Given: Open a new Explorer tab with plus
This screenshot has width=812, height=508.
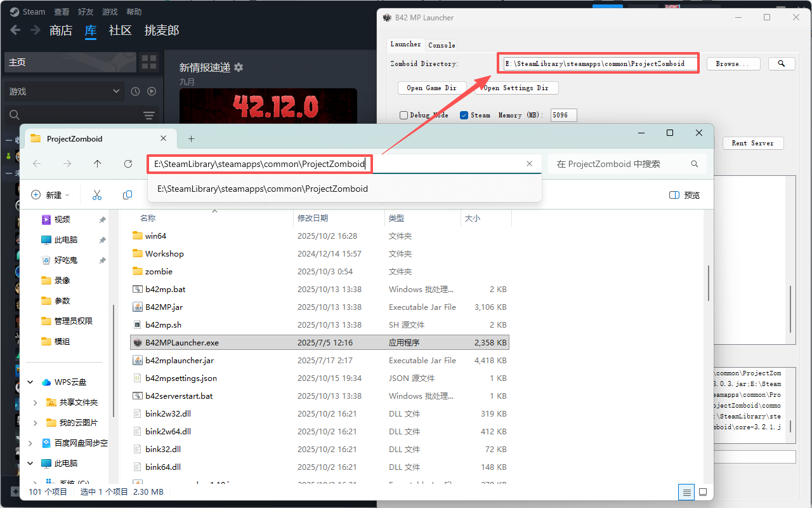Looking at the screenshot, I should [x=191, y=138].
